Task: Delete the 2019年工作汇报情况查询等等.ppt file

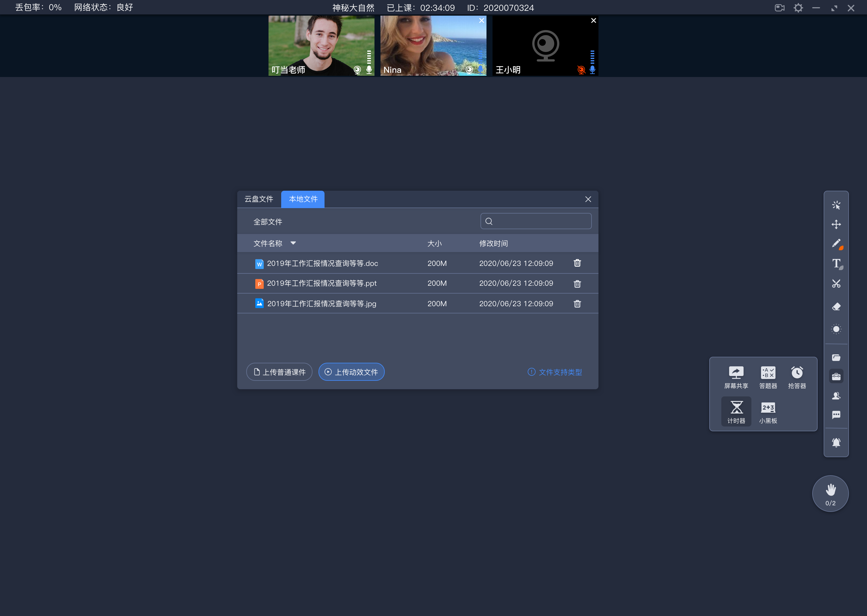Action: click(577, 283)
